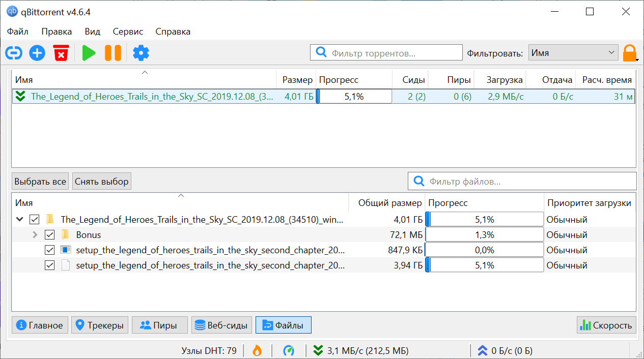The image size is (644, 359).
Task: Click the torrent's 5,1% progress bar
Action: pyautogui.click(x=354, y=96)
